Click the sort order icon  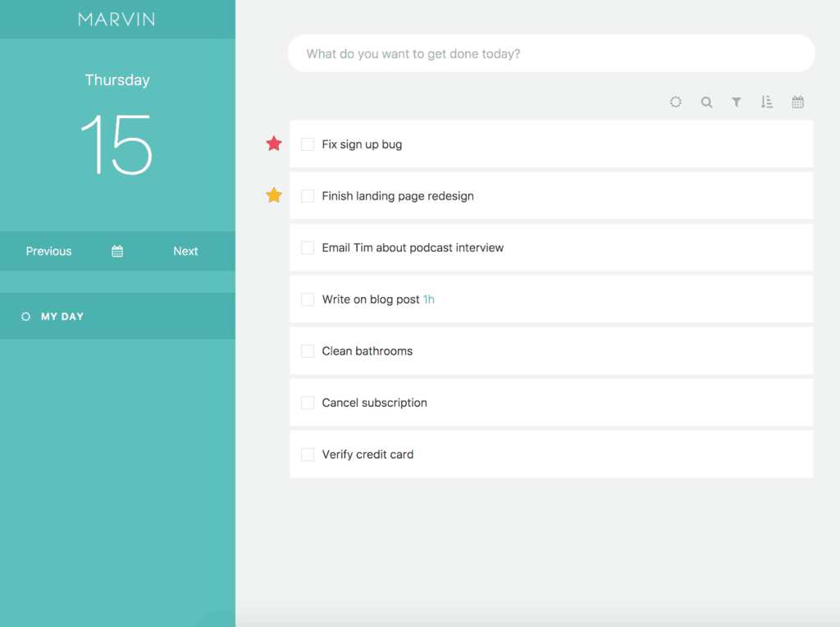pyautogui.click(x=767, y=102)
